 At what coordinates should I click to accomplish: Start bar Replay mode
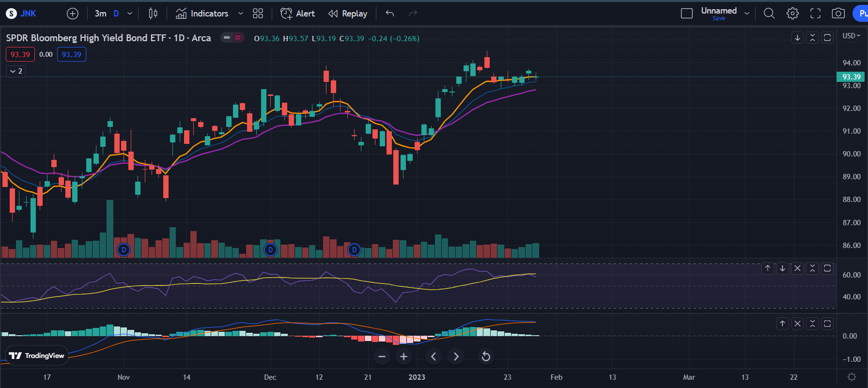348,14
